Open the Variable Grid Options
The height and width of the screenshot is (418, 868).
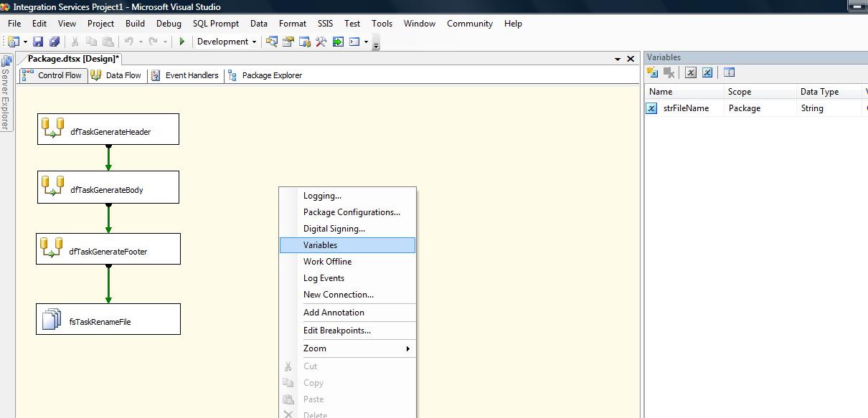tap(729, 72)
